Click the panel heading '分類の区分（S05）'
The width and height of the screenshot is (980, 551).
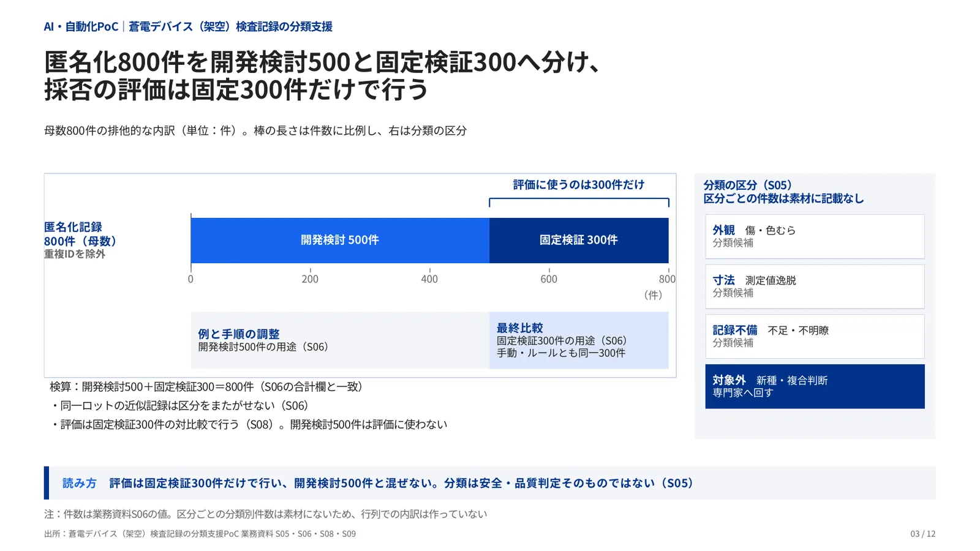pos(748,185)
